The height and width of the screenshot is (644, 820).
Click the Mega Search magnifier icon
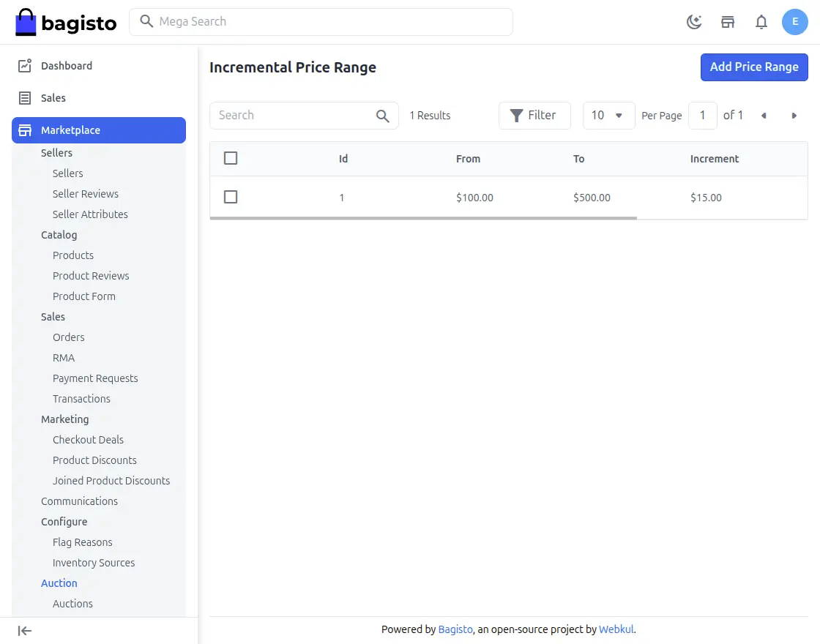click(x=146, y=21)
